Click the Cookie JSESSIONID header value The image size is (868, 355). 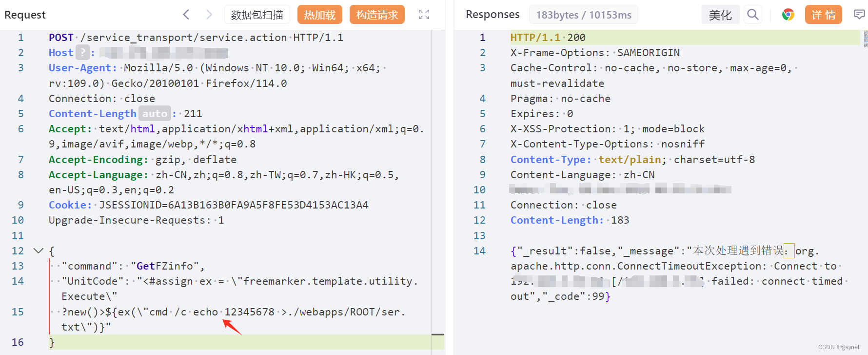click(x=234, y=205)
